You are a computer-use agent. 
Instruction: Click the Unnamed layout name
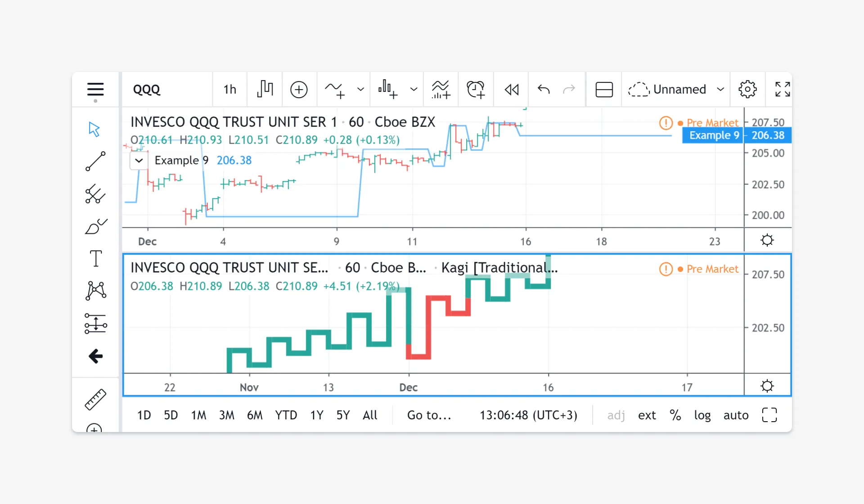[679, 89]
